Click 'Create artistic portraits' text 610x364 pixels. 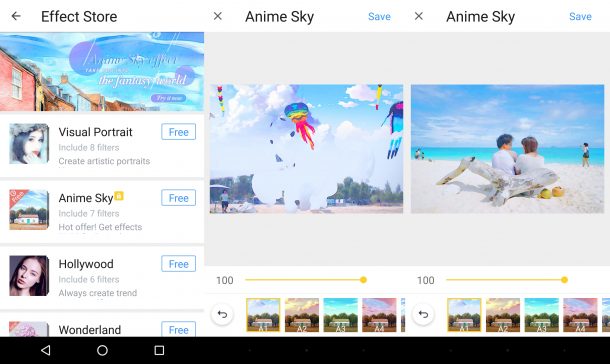coord(104,161)
